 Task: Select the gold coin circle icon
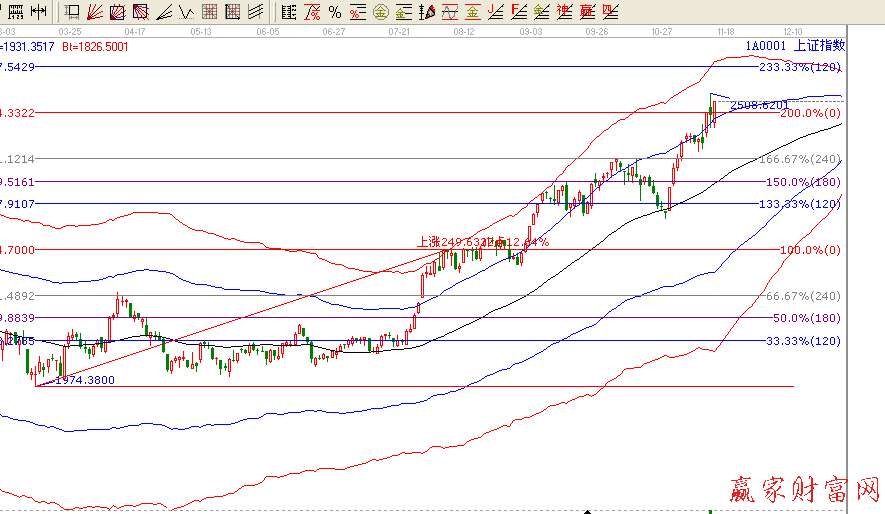pos(381,12)
